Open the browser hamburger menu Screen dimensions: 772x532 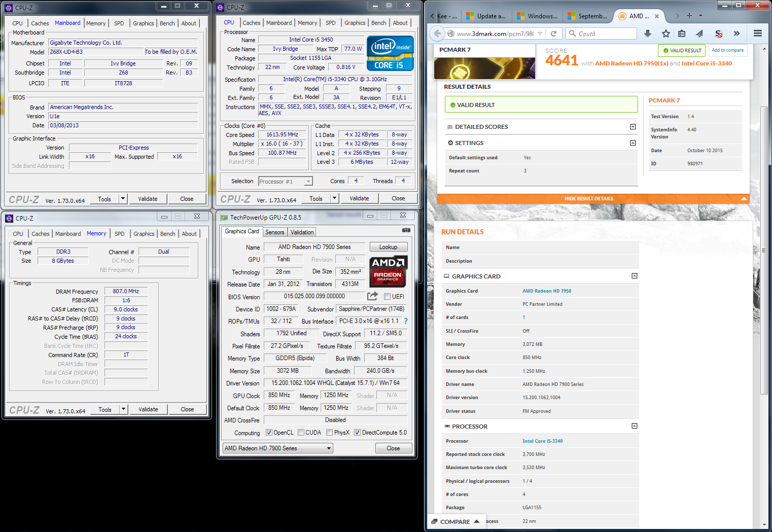pyautogui.click(x=758, y=33)
